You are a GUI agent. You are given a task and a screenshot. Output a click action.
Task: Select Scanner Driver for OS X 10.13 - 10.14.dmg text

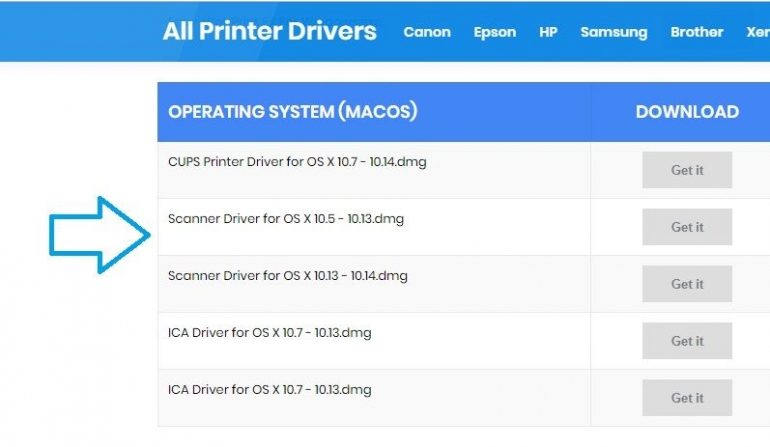[288, 275]
